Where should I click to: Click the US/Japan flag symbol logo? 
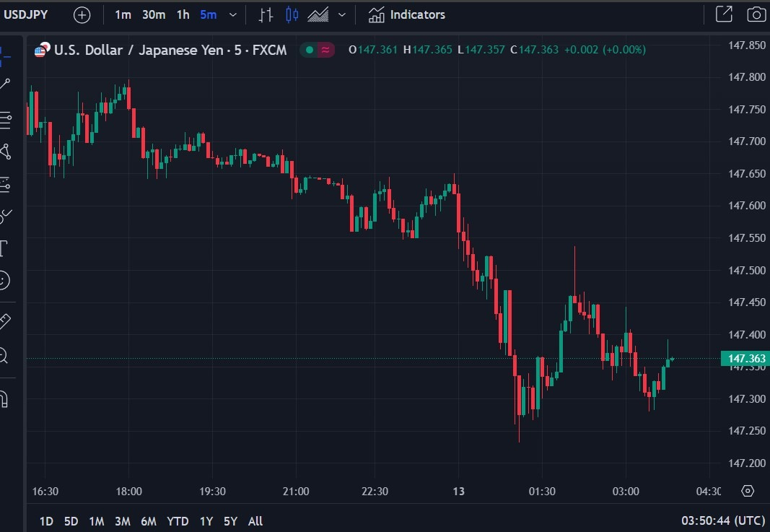point(43,50)
